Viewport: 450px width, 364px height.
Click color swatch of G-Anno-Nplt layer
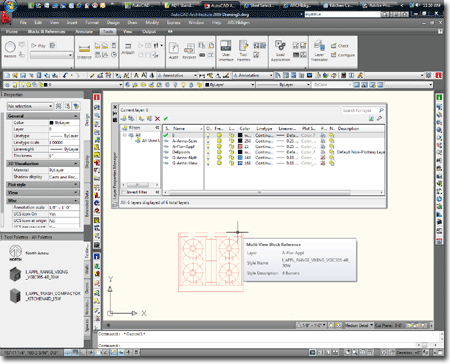(240, 157)
